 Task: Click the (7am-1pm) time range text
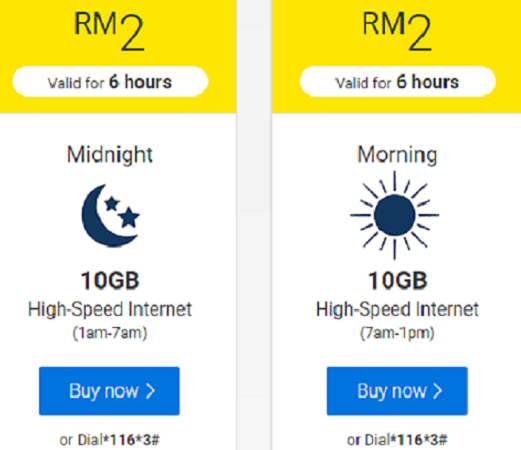click(x=397, y=333)
